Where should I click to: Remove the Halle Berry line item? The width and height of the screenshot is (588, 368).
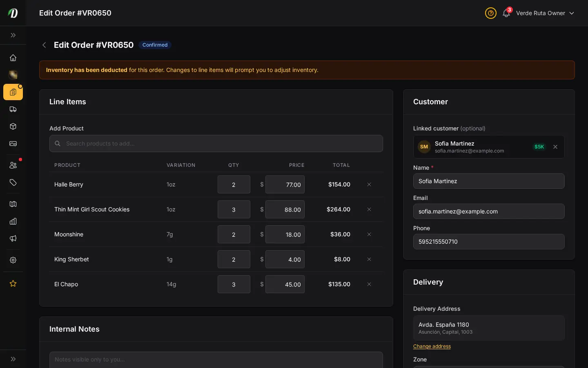[369, 184]
